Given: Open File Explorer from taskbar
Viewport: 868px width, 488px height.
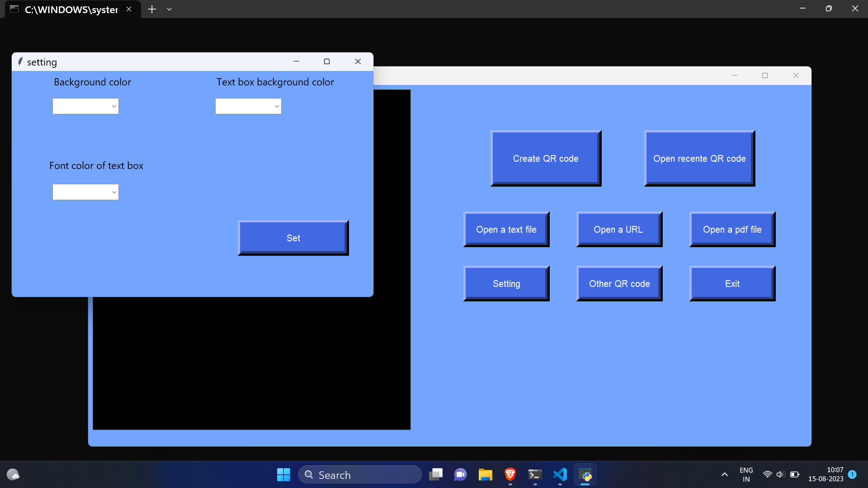Looking at the screenshot, I should [x=485, y=475].
